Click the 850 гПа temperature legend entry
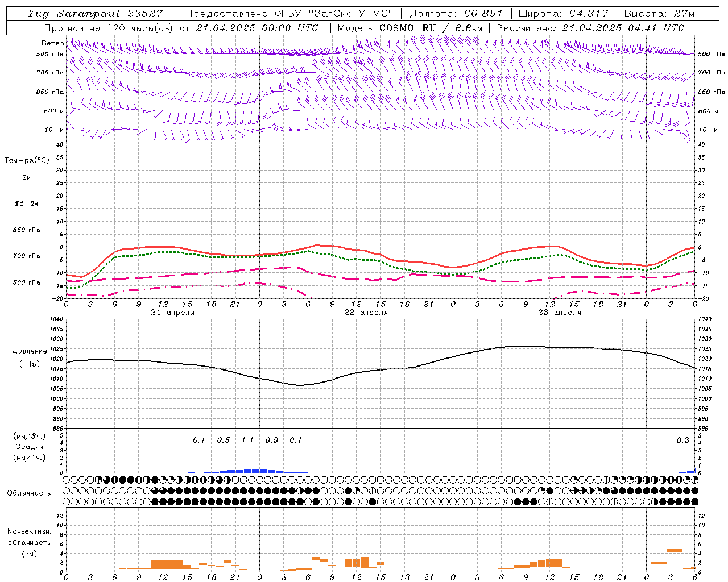 click(27, 230)
